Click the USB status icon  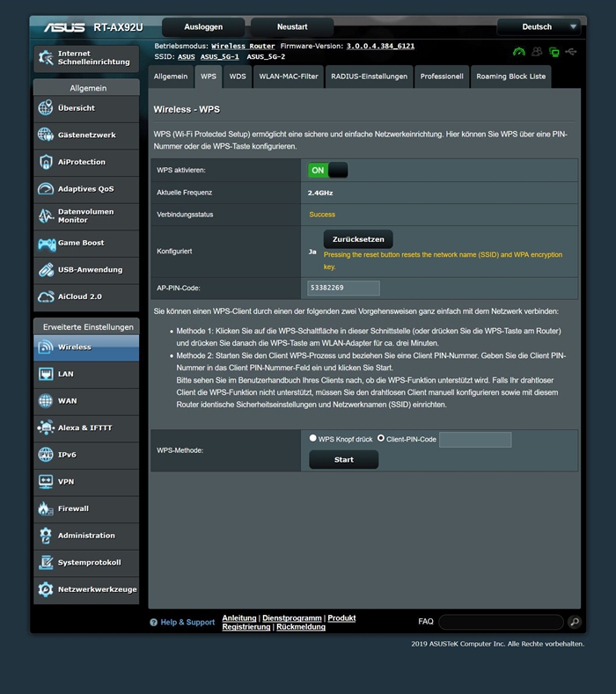[x=571, y=52]
